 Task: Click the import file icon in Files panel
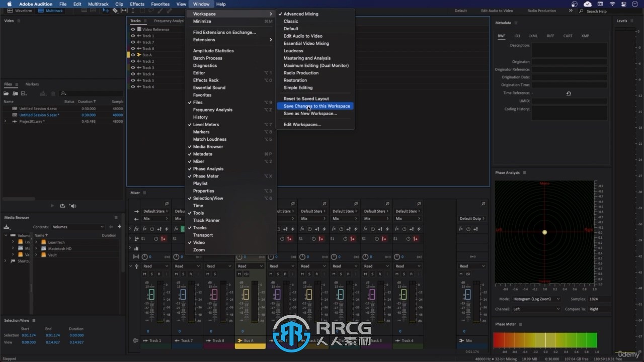(15, 94)
